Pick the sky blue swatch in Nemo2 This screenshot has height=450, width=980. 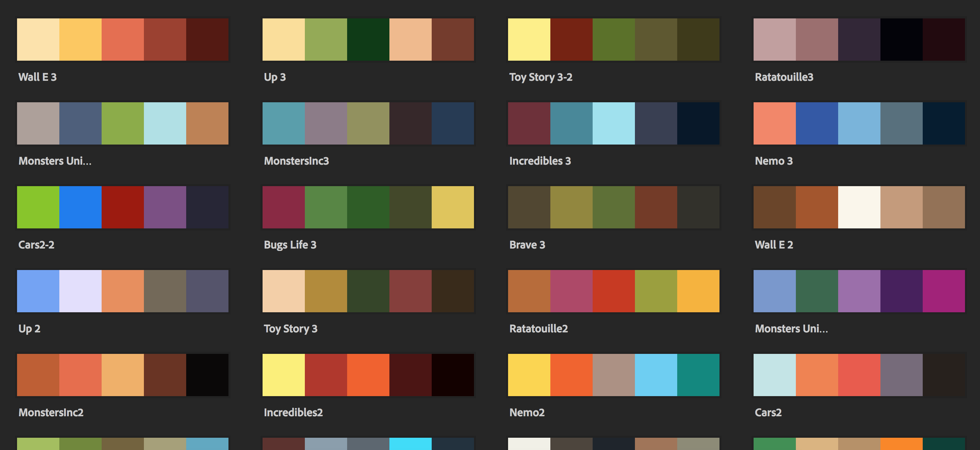pos(656,375)
